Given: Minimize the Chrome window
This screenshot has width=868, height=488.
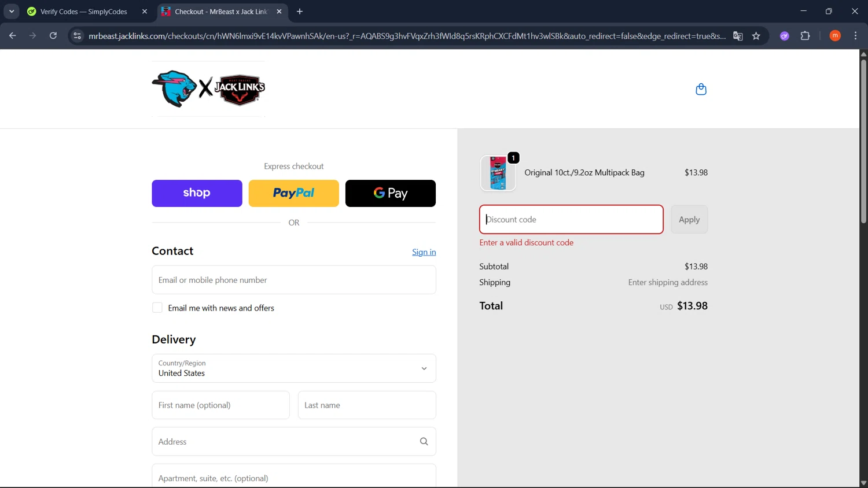Looking at the screenshot, I should 803,11.
